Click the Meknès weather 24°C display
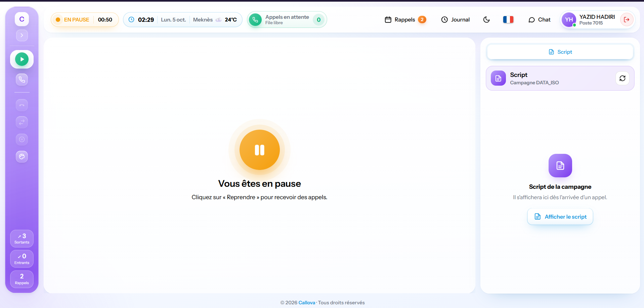Screen dimensions: 644x308 pyautogui.click(x=215, y=20)
